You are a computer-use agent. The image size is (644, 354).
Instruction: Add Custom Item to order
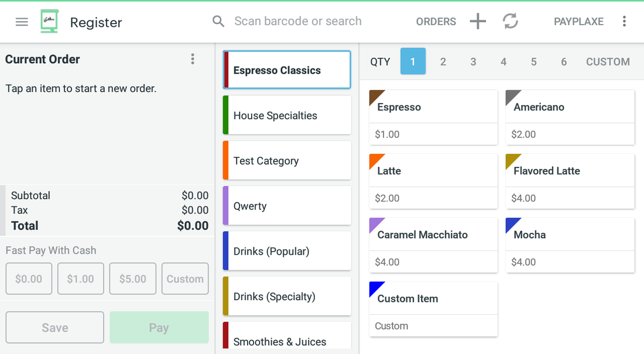click(433, 309)
